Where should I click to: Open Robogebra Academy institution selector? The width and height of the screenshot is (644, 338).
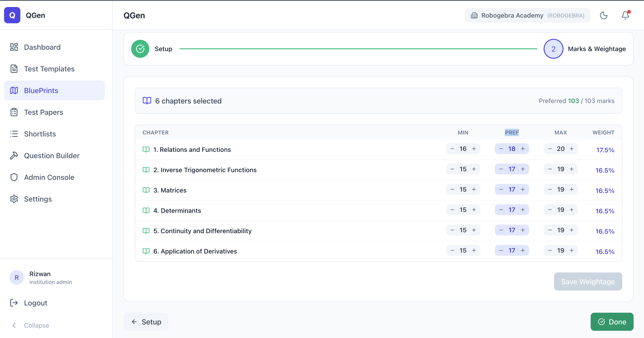click(x=528, y=16)
